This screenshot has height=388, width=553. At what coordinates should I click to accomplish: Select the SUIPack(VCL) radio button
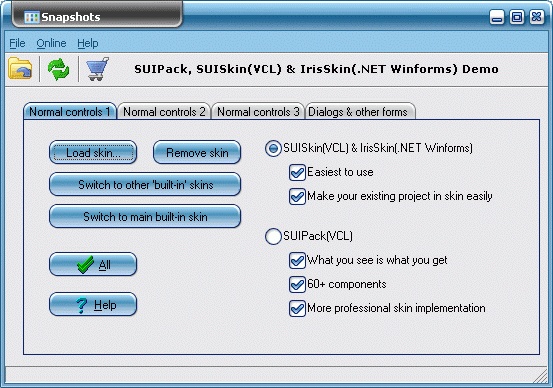click(x=273, y=236)
